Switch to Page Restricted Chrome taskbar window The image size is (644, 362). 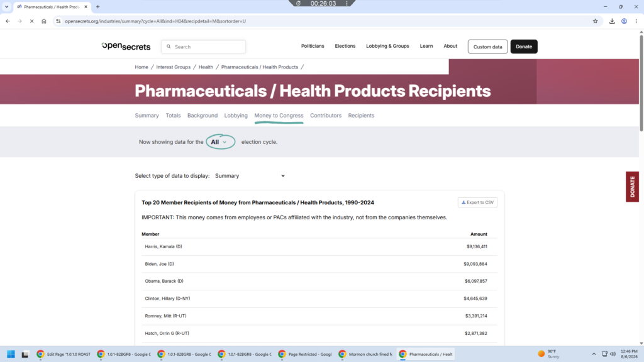305,354
